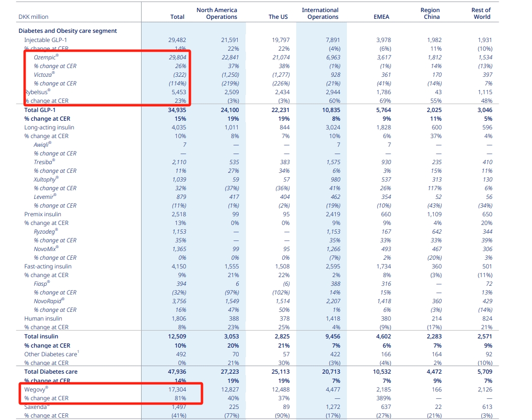Select the Injectable GLP-1 total 29,482
Viewport: 532px width, 420px height.
tap(177, 40)
